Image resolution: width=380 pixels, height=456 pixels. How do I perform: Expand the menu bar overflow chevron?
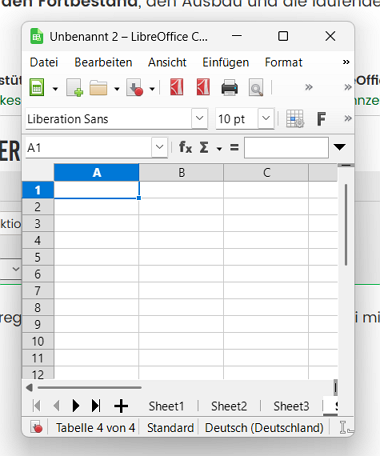point(346,62)
